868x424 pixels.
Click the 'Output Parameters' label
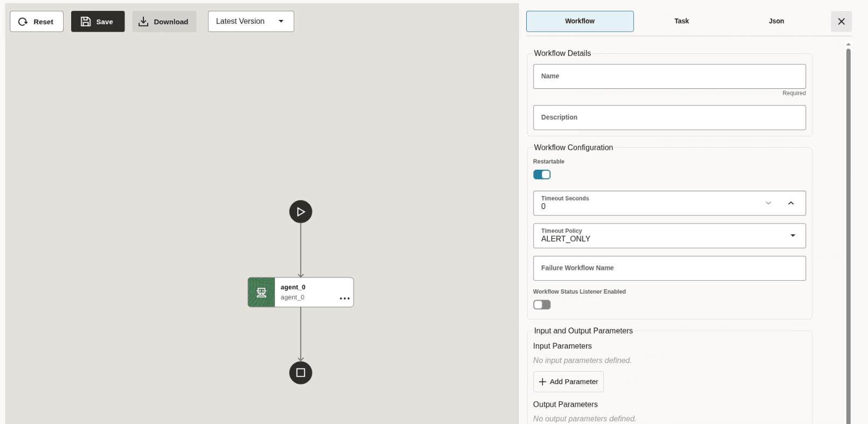(x=565, y=405)
